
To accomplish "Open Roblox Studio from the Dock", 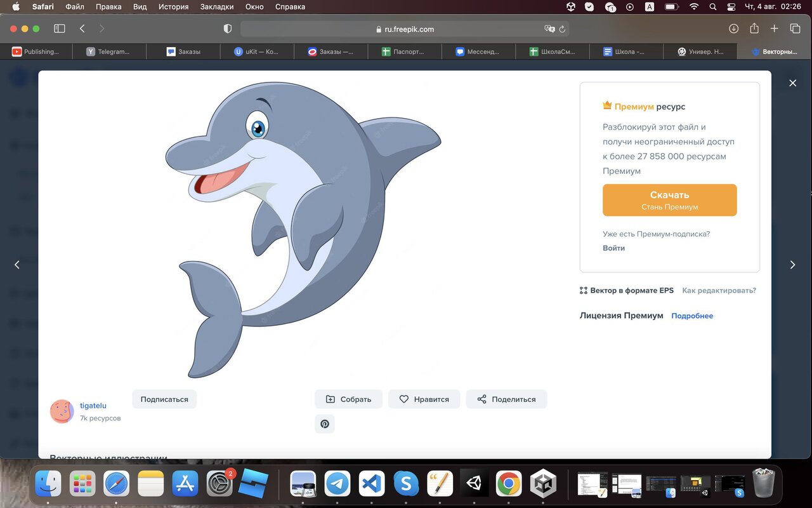I will (254, 484).
